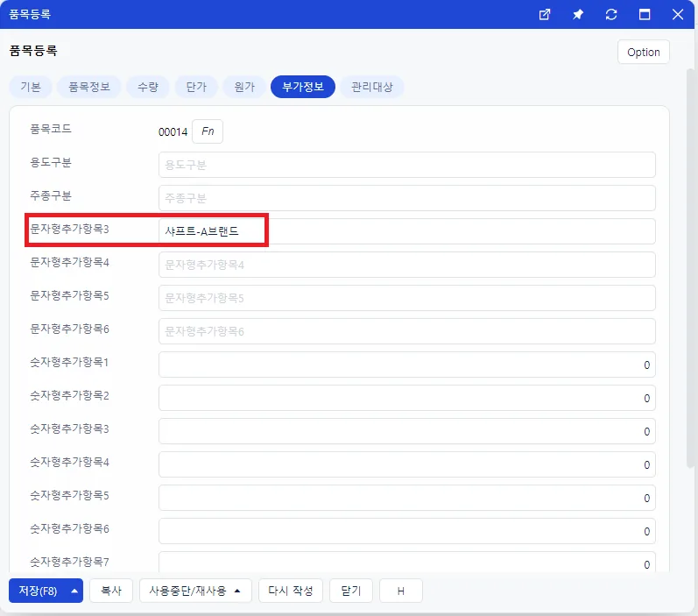698x616 pixels.
Task: Click the 다시 작성 button
Action: pyautogui.click(x=291, y=591)
